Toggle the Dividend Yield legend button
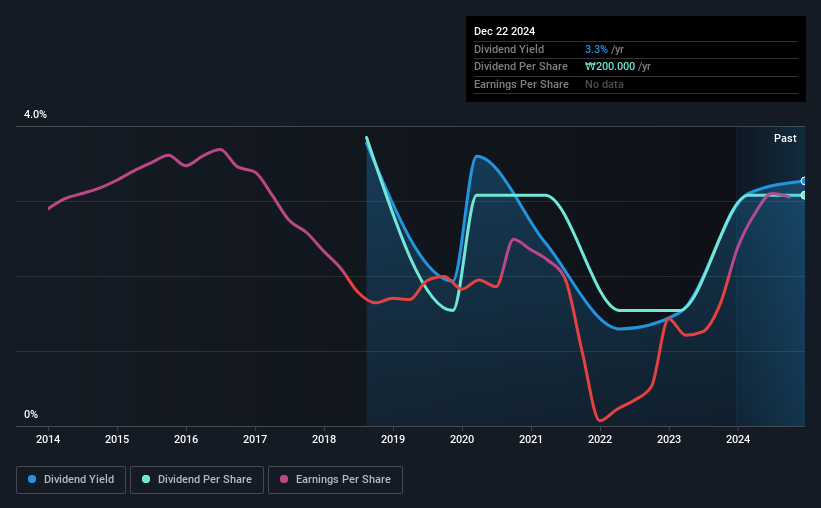821x508 pixels. pos(71,480)
